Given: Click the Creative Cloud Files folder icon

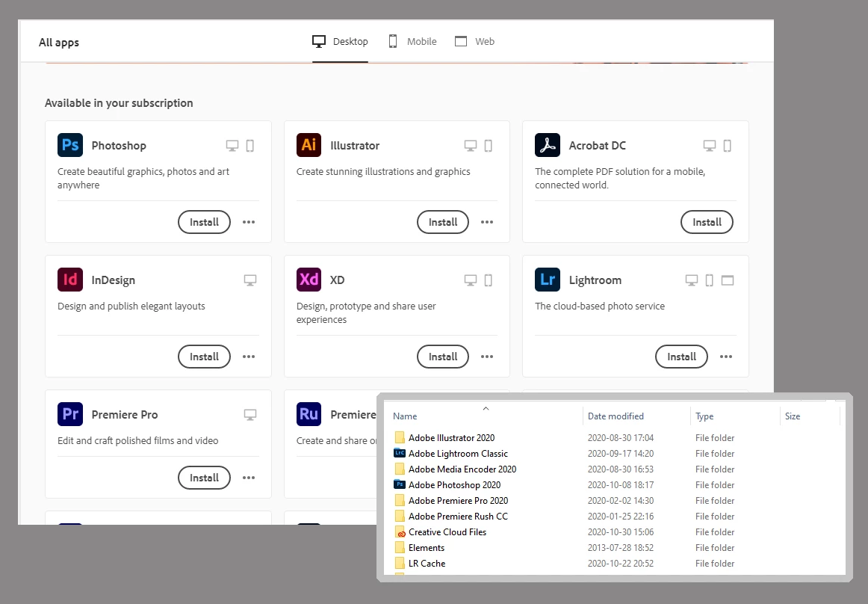Looking at the screenshot, I should tap(400, 532).
